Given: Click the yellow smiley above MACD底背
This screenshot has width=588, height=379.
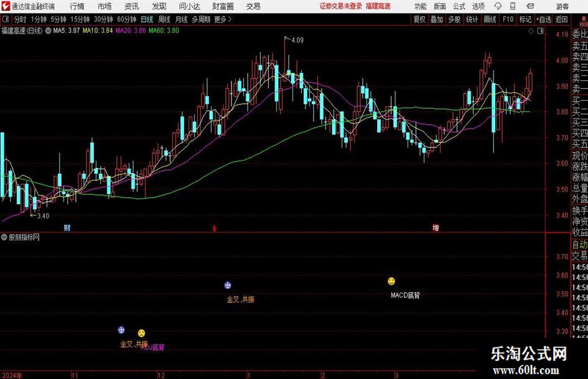Looking at the screenshot, I should point(391,281).
